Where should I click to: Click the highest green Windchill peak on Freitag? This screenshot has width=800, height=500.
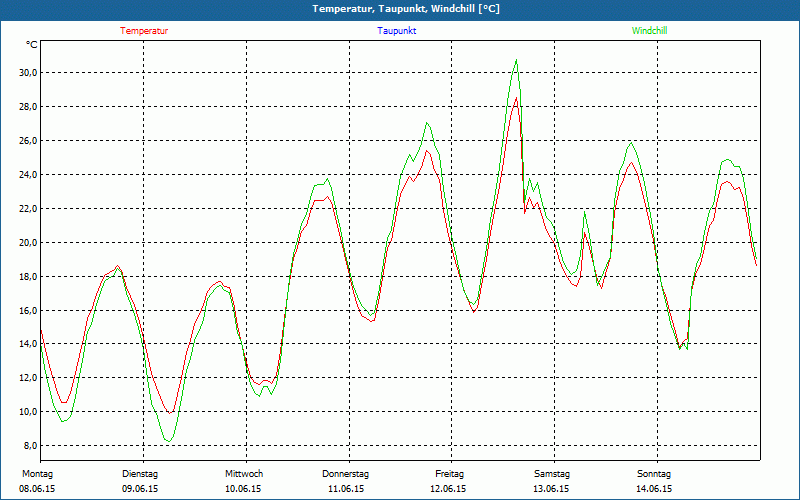pyautogui.click(x=516, y=60)
